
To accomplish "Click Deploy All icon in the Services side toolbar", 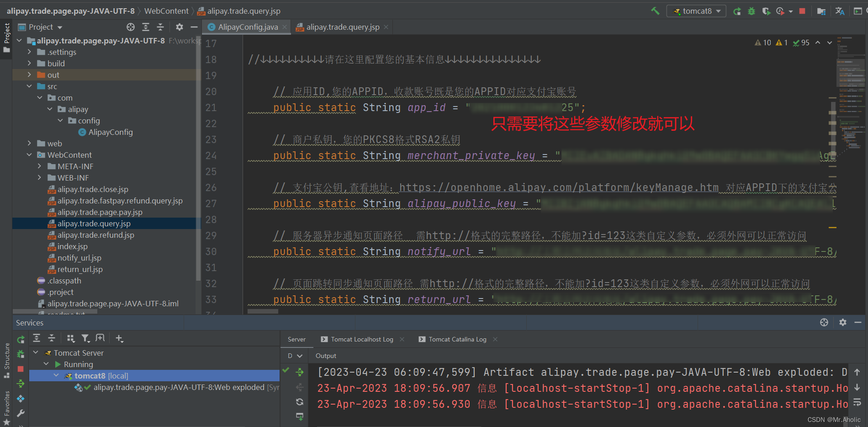I will [21, 384].
